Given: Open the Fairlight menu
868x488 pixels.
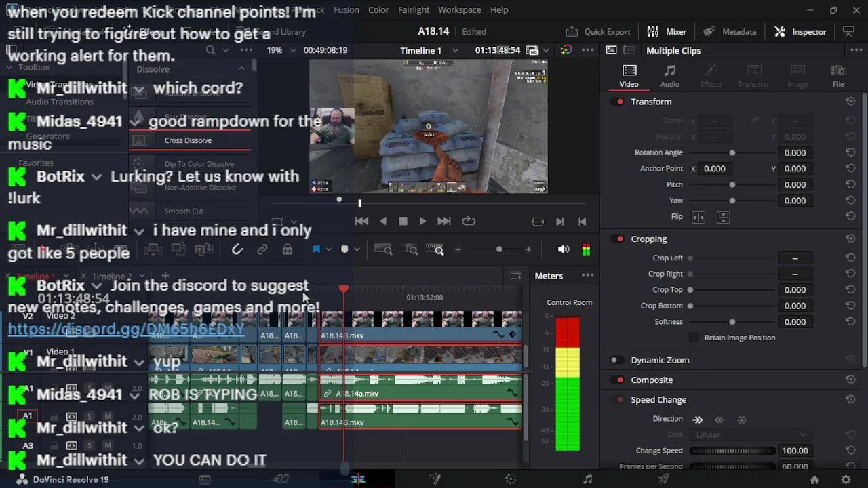Looking at the screenshot, I should pos(414,10).
